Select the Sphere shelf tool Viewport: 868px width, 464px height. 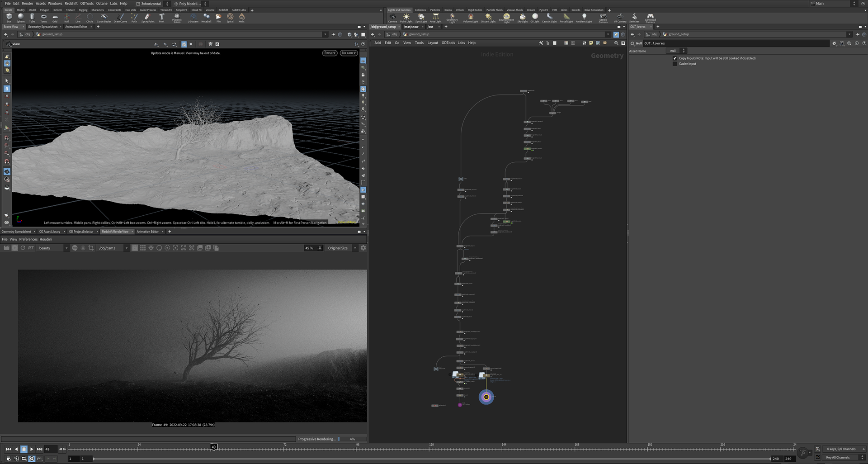[20, 18]
